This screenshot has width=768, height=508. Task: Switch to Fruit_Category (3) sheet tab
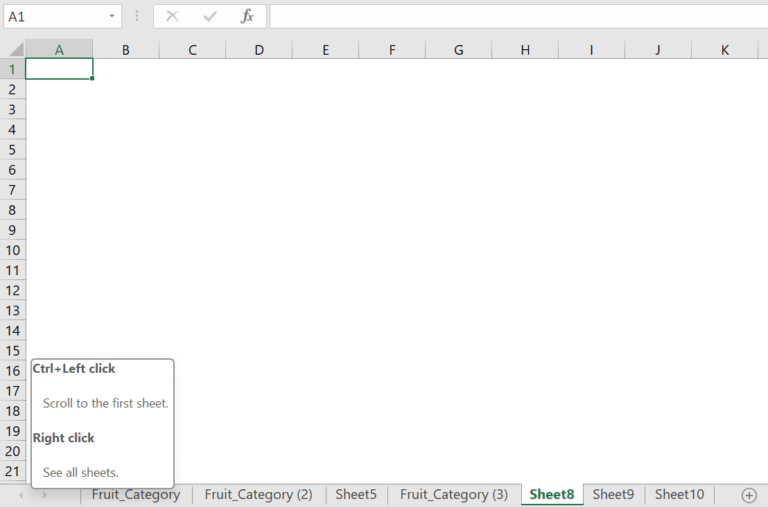[x=454, y=495]
